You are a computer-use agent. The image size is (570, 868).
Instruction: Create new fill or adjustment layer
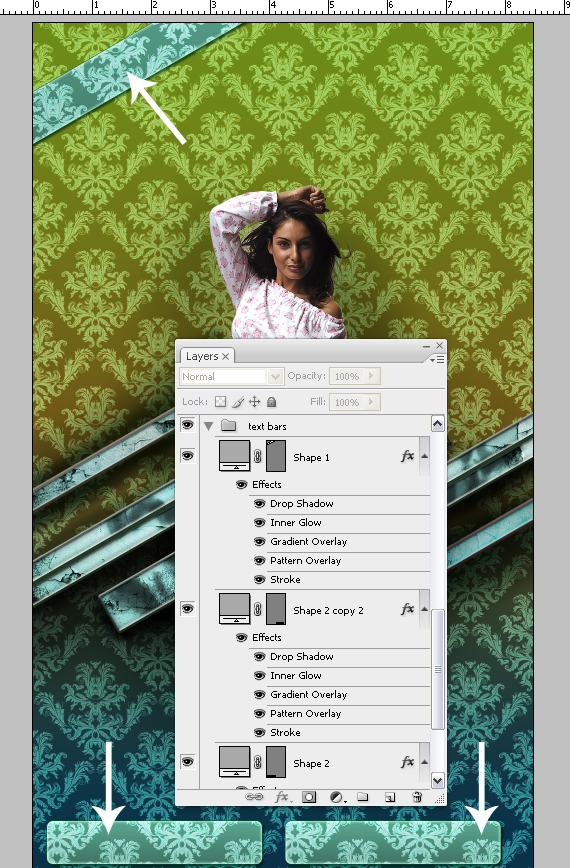[336, 797]
